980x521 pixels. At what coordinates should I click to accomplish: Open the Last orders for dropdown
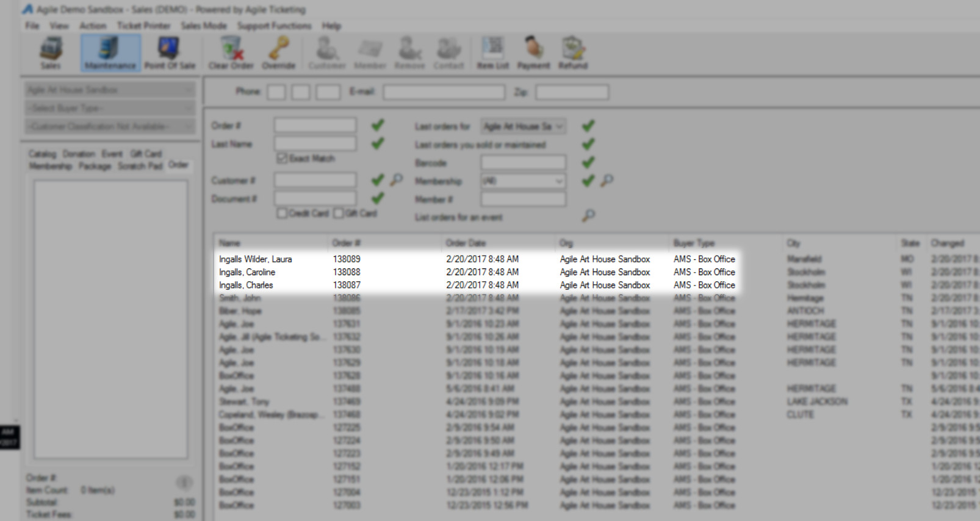(522, 126)
